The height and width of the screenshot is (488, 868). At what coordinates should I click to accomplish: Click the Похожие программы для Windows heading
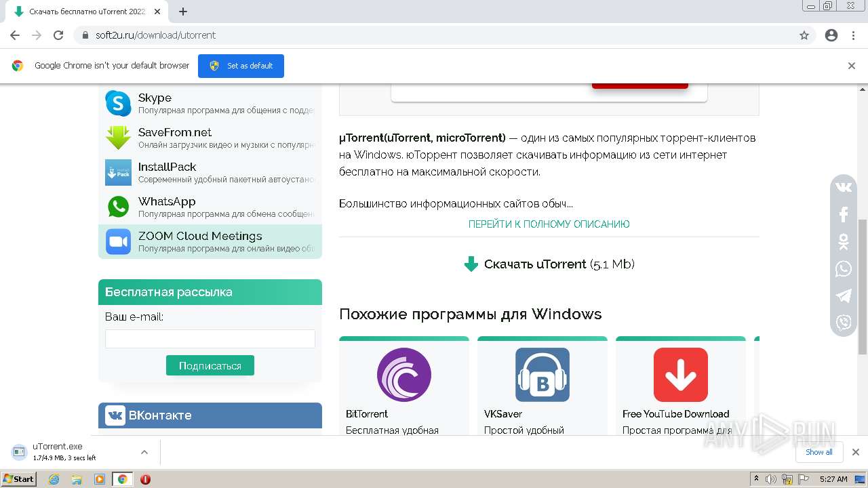point(471,314)
